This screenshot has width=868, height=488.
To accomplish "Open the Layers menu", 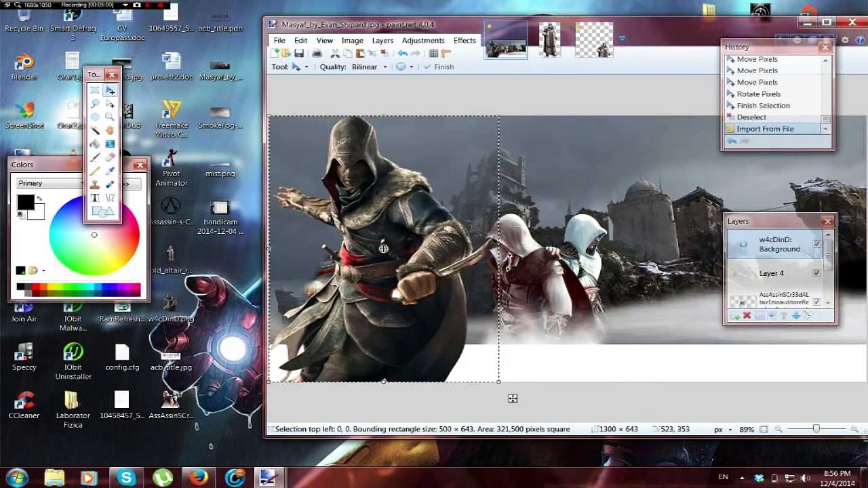I will coord(382,41).
